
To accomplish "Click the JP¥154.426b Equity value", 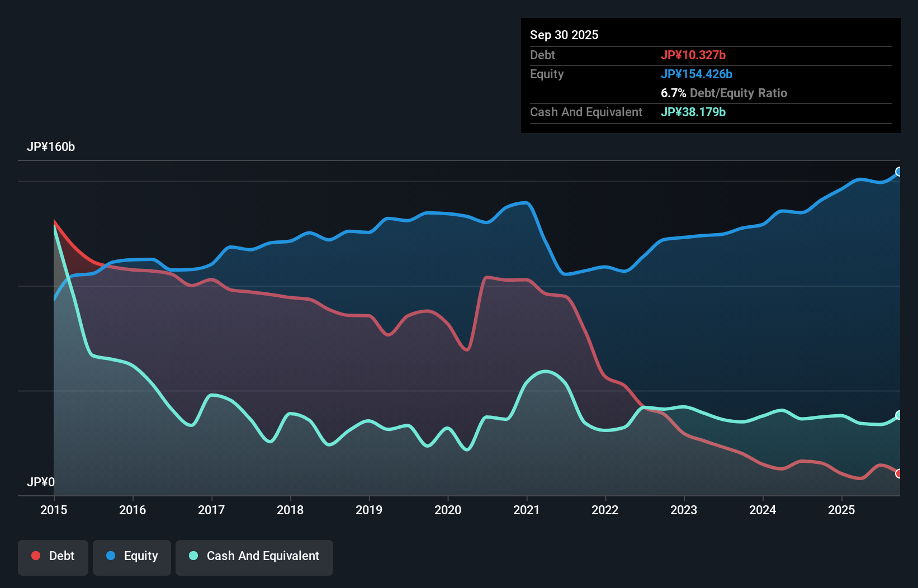I will click(x=697, y=74).
